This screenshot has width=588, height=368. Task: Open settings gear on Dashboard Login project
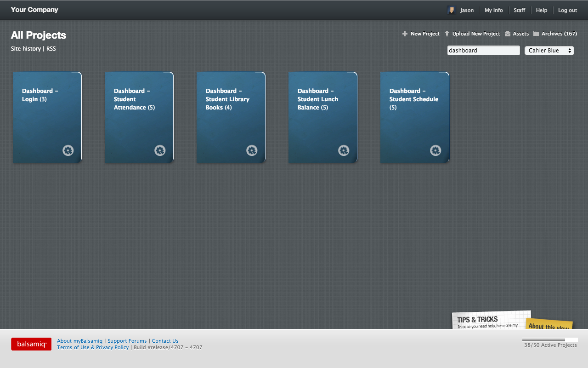point(68,150)
